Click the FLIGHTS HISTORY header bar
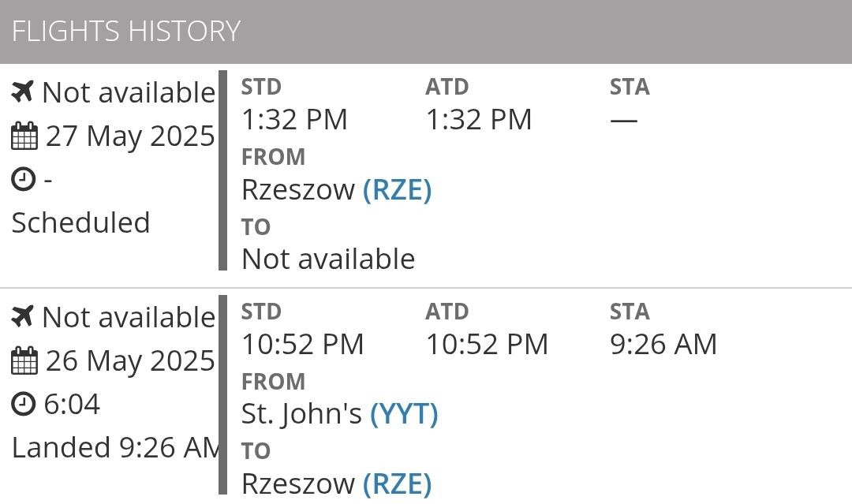 [x=426, y=32]
